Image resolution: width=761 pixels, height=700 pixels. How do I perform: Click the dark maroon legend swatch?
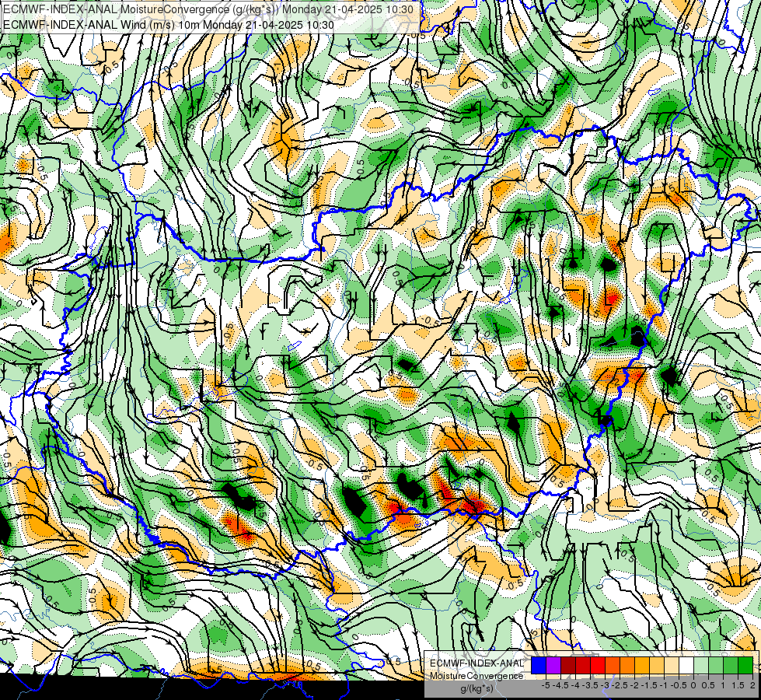coord(568,665)
